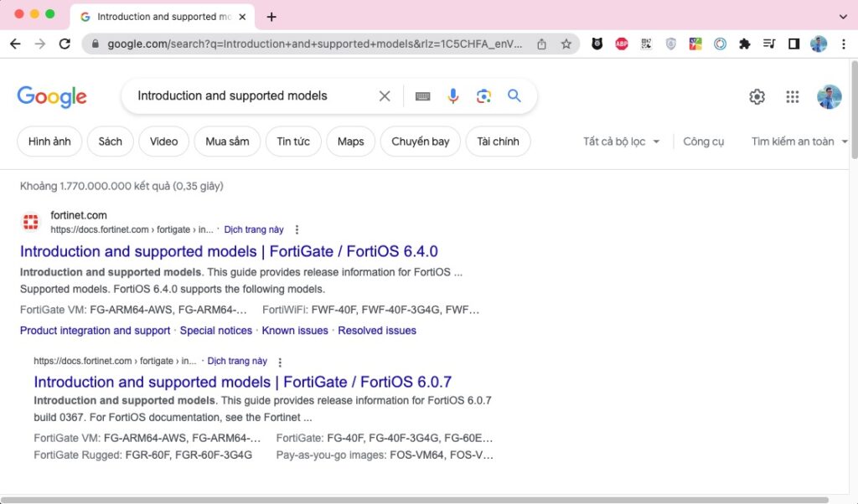Select the Chuyến bay filter
The height and width of the screenshot is (504, 858).
421,141
